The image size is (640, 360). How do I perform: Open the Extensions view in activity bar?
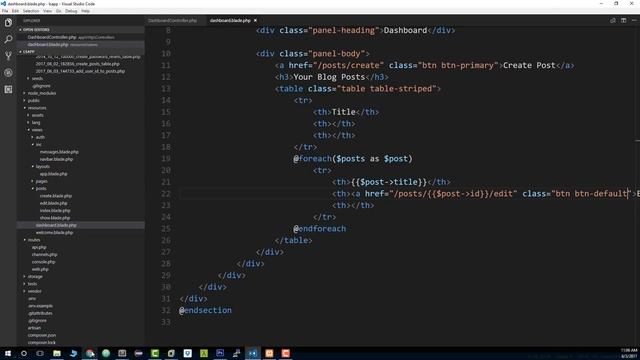[x=8, y=89]
